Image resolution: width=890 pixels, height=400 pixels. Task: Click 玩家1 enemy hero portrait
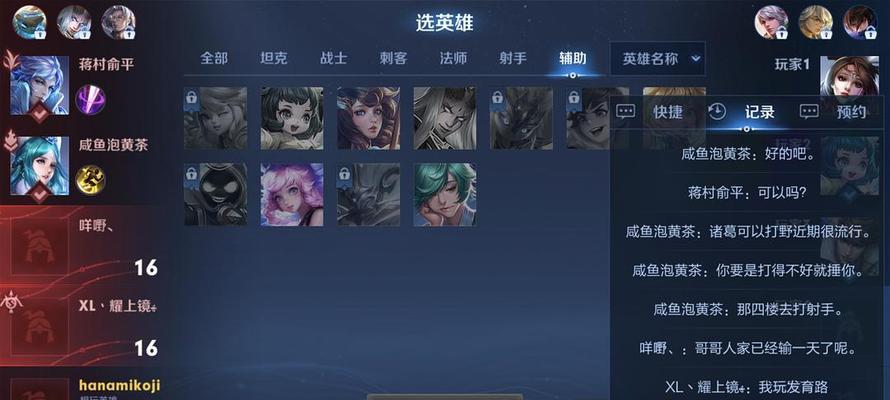849,76
